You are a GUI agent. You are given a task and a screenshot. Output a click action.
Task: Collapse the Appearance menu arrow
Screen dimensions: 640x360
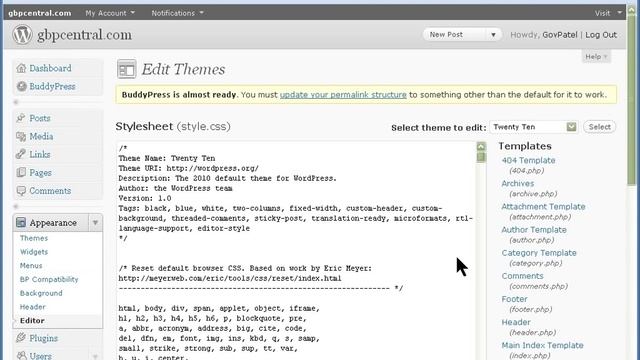pyautogui.click(x=95, y=223)
